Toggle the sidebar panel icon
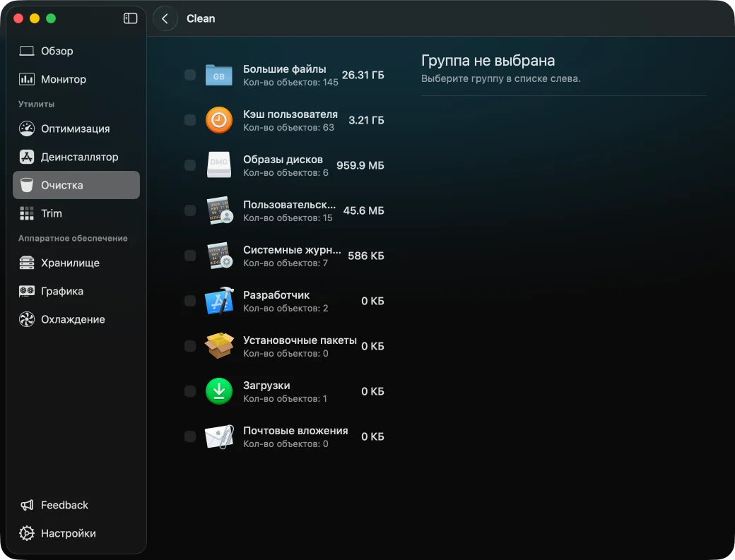The width and height of the screenshot is (735, 560). click(x=130, y=18)
